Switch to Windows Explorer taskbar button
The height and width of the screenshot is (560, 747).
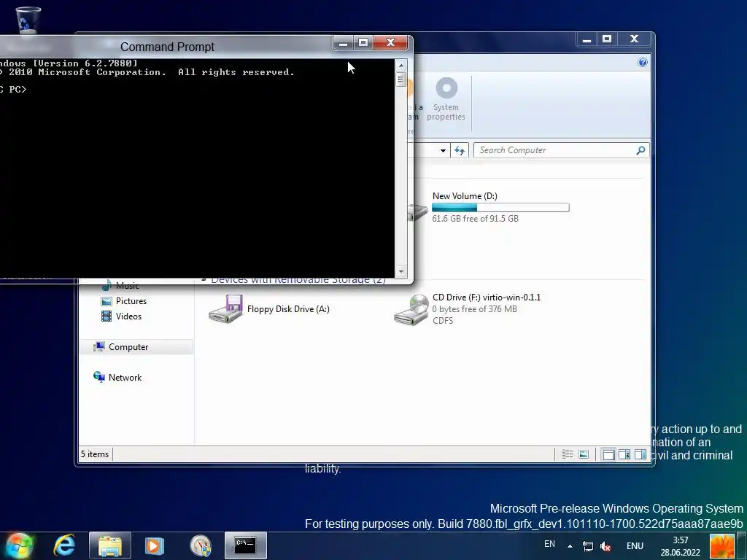click(110, 545)
